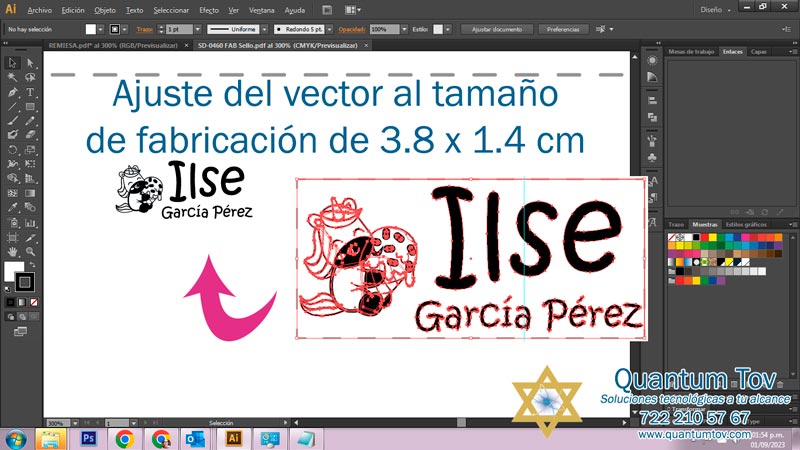The image size is (800, 450).
Task: Select the Line Segment tool
Action: [x=13, y=107]
